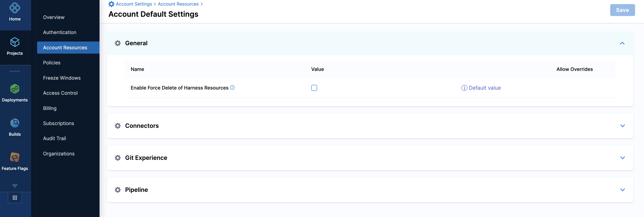Expand the Git Experience section
The image size is (644, 217).
pos(622,158)
